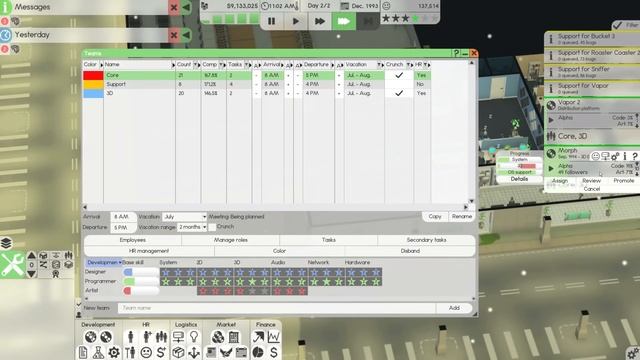Screen dimensions: 640x360
Task: Click the S-plus salary icon
Action: (x=162, y=352)
